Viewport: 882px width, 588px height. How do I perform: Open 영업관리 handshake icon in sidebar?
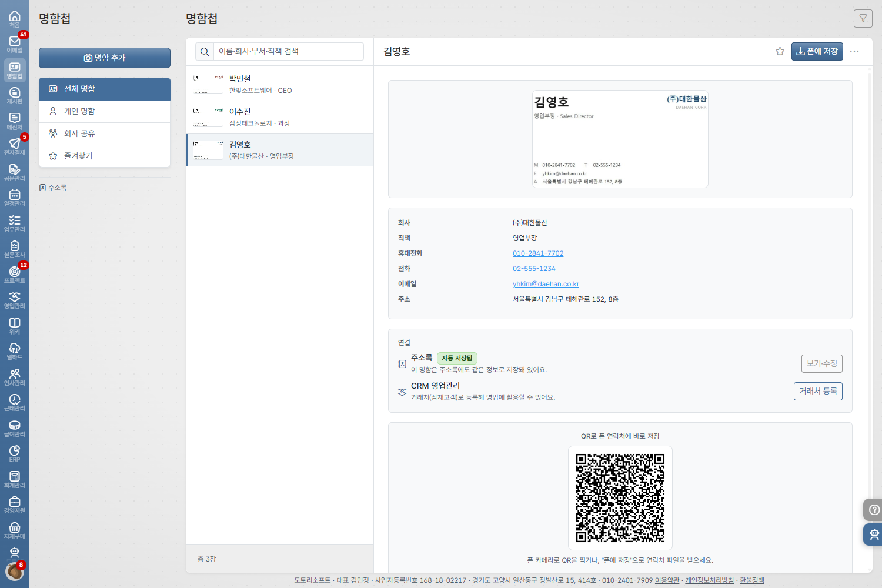[15, 300]
